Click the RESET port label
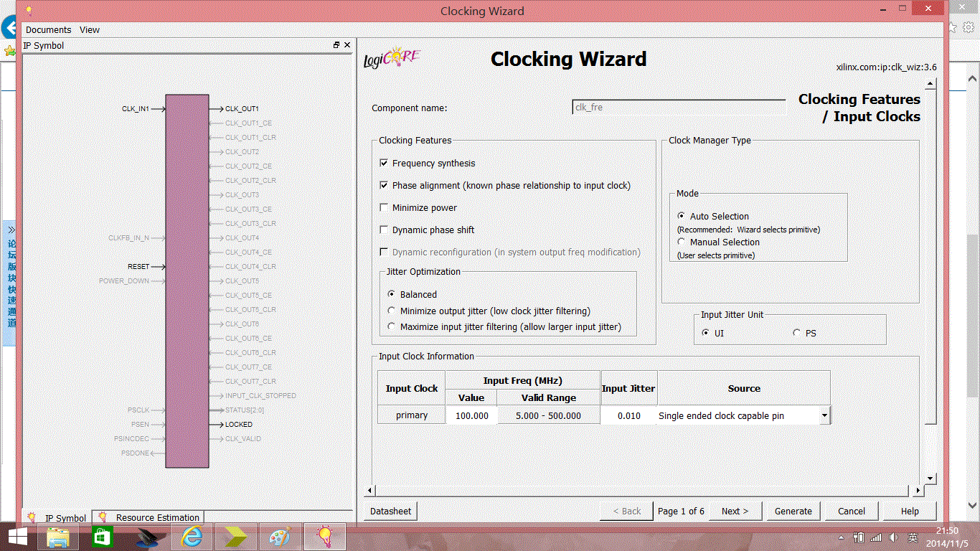Image resolution: width=980 pixels, height=551 pixels. pyautogui.click(x=138, y=267)
